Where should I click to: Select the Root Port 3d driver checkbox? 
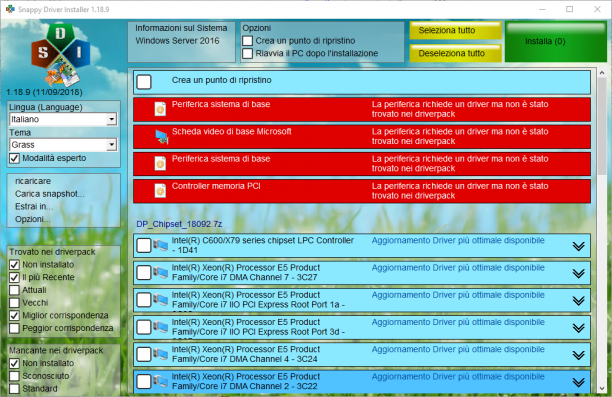pyautogui.click(x=144, y=328)
